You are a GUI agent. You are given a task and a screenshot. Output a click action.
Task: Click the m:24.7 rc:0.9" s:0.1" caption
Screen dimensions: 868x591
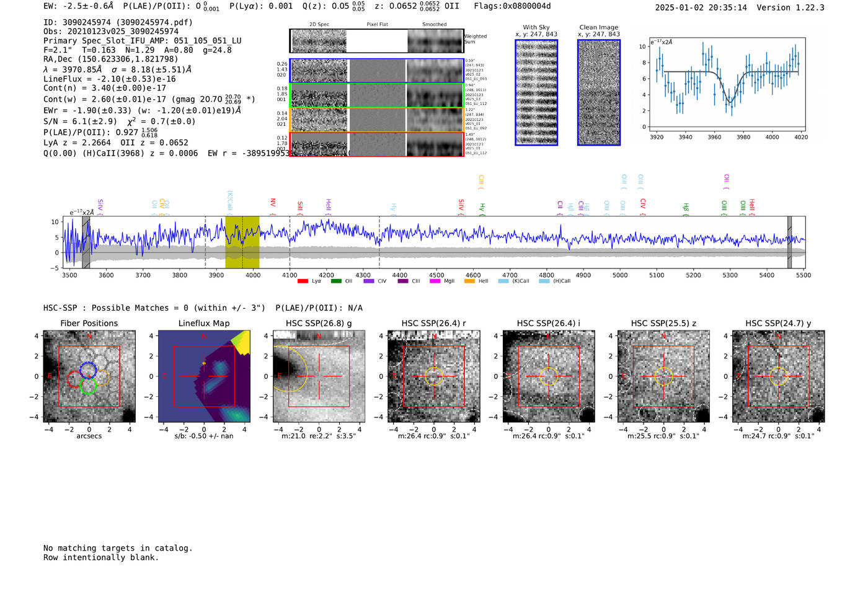779,436
